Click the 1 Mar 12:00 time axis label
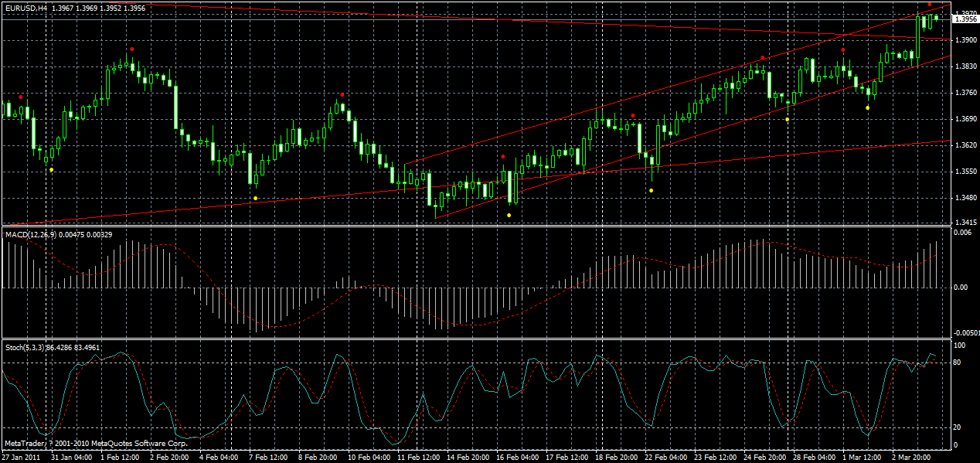This screenshot has width=980, height=463. (x=866, y=457)
